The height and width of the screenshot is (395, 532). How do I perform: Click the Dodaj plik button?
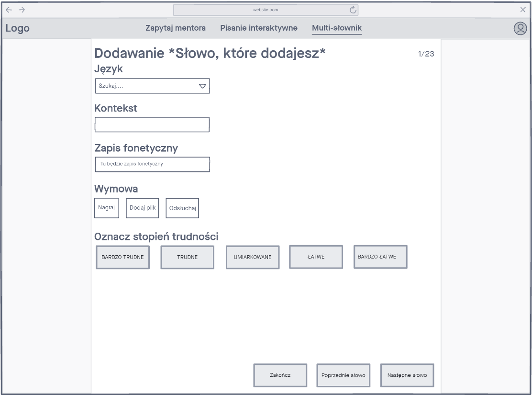tap(143, 208)
